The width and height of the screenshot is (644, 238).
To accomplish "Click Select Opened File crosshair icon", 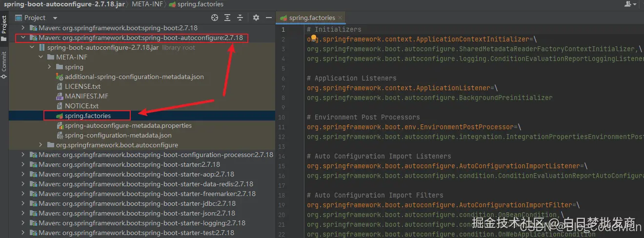I will [215, 18].
